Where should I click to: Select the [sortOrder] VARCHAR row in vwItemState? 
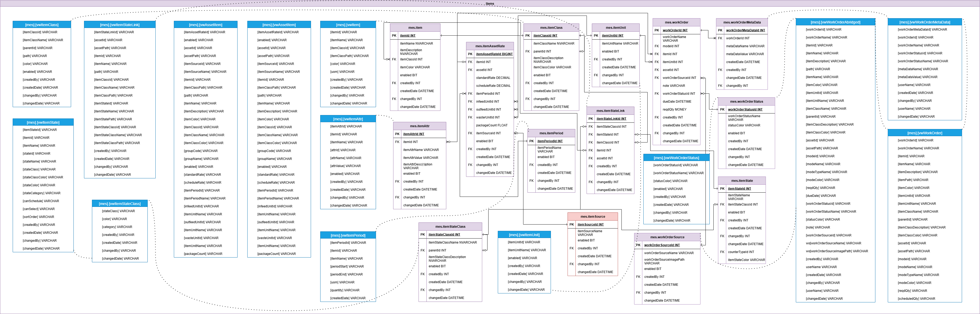(43, 217)
